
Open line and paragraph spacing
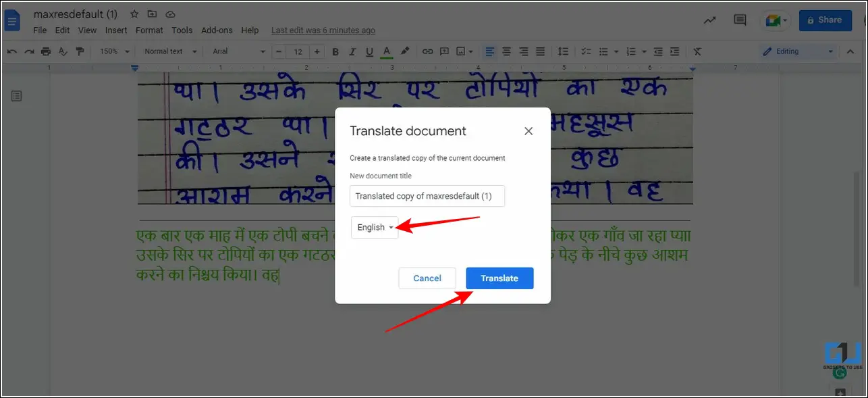[563, 51]
